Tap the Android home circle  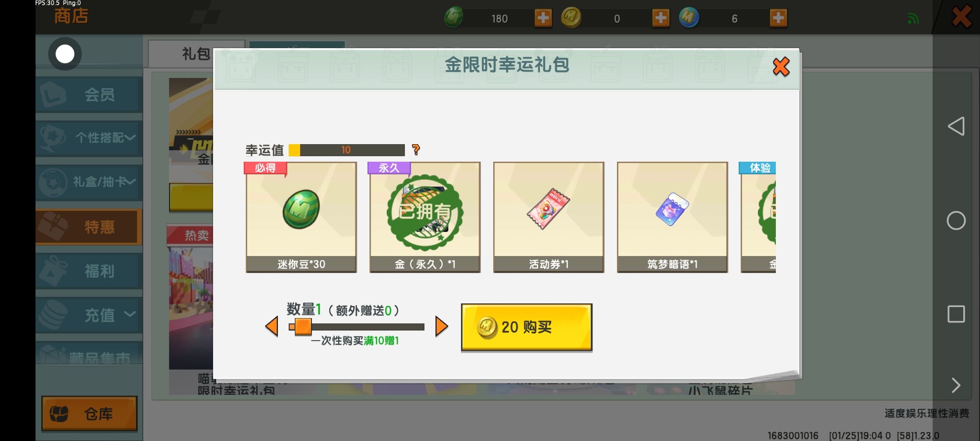tap(956, 220)
